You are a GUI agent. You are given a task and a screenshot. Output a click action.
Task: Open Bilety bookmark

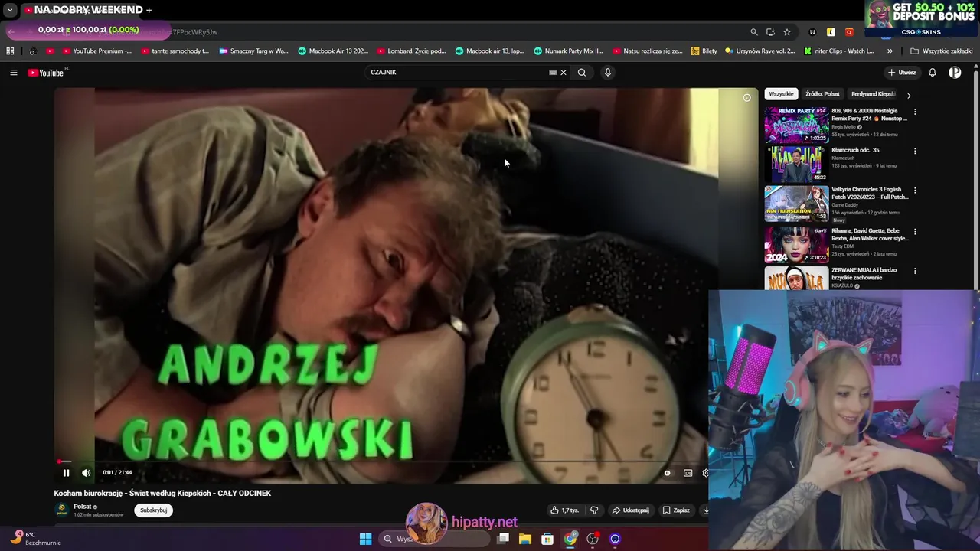(x=704, y=51)
